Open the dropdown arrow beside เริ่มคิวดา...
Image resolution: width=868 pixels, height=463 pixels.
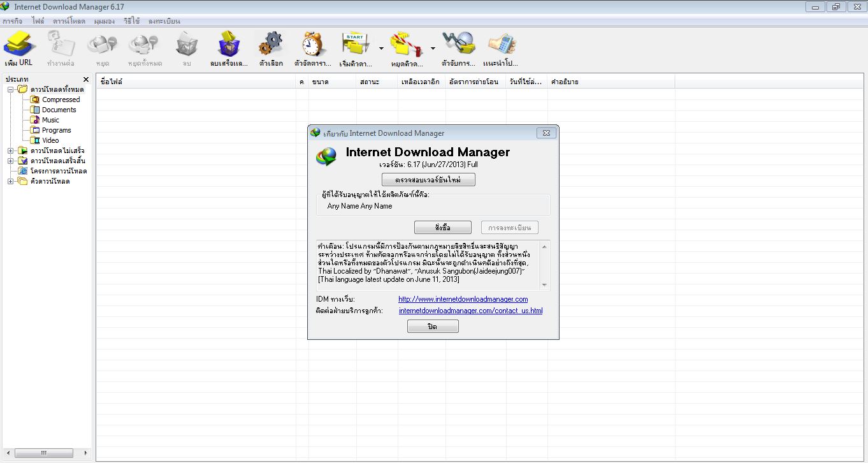click(381, 48)
